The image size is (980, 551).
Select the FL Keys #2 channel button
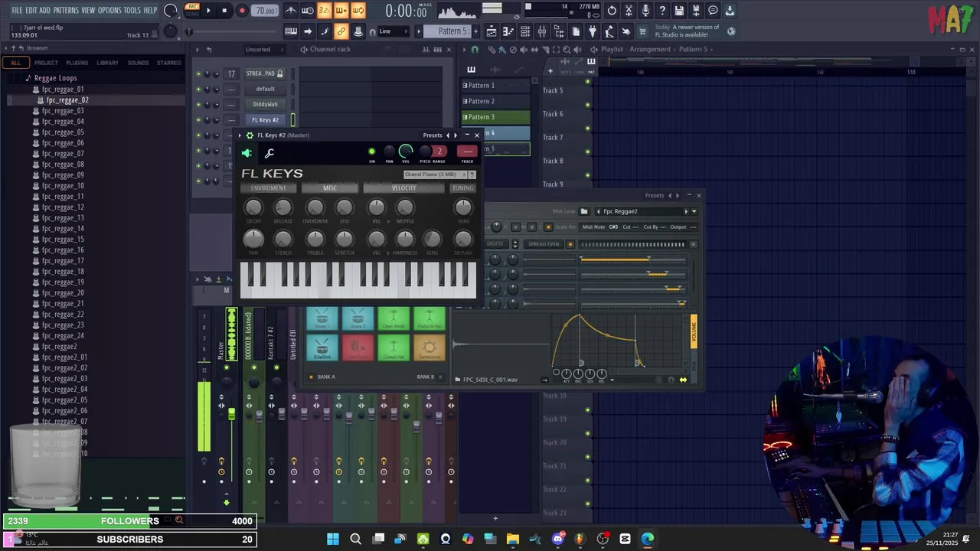265,120
